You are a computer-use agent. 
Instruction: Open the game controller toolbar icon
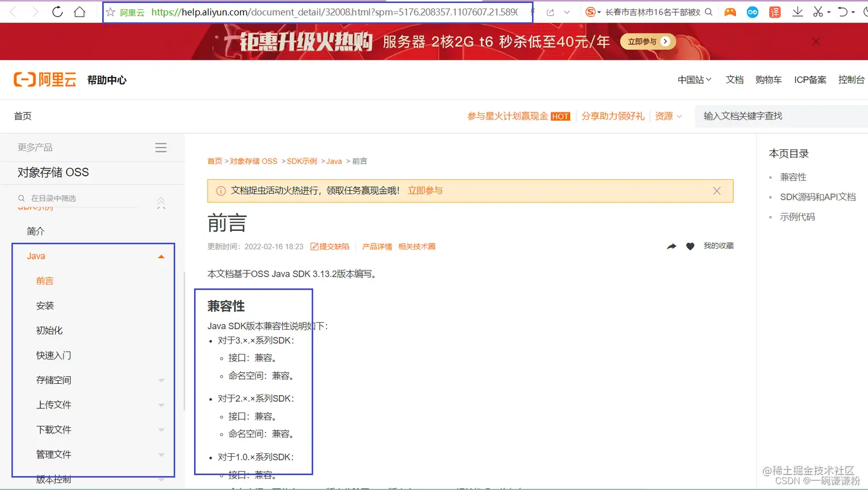(730, 12)
